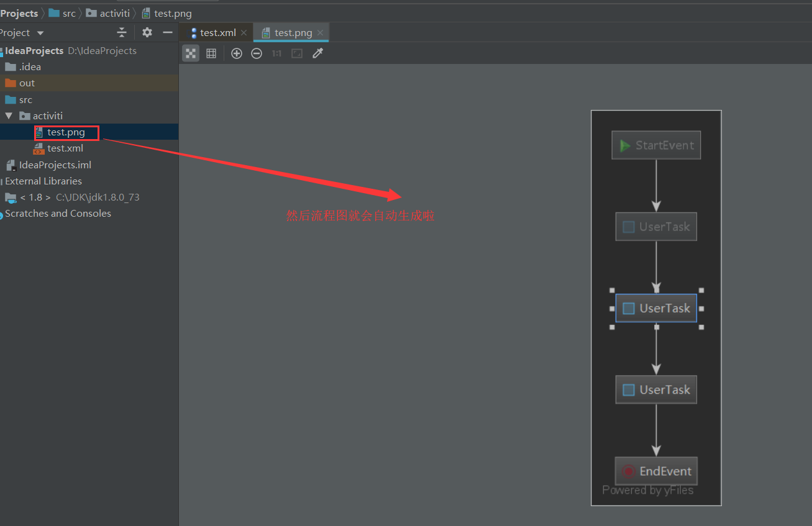812x526 pixels.
Task: Click the red EndEvent circle icon
Action: (x=629, y=471)
